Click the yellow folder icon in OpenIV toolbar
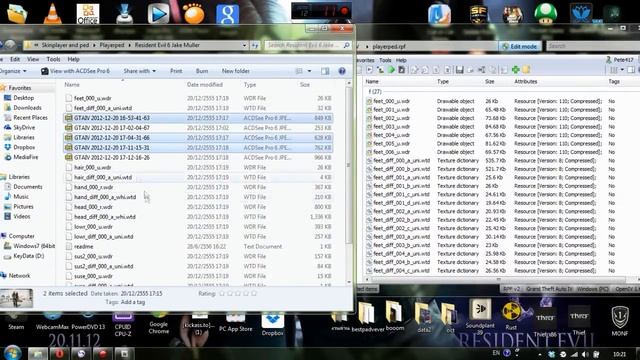640x360 pixels. click(x=526, y=70)
